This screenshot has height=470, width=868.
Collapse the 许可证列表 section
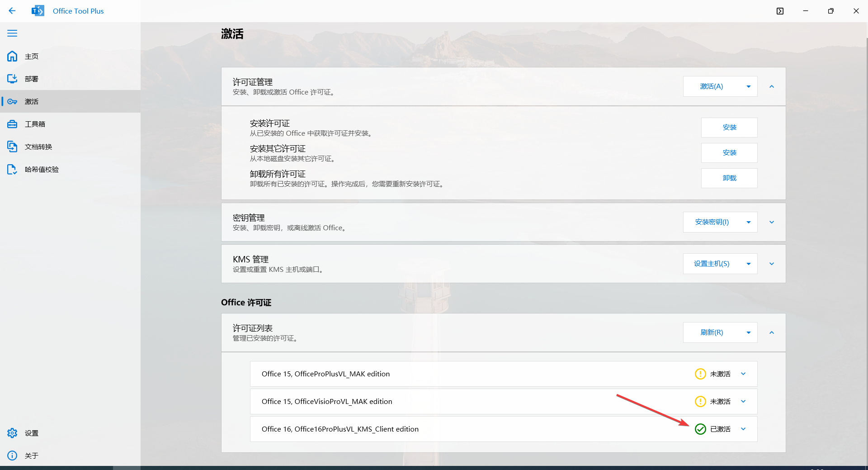(772, 332)
